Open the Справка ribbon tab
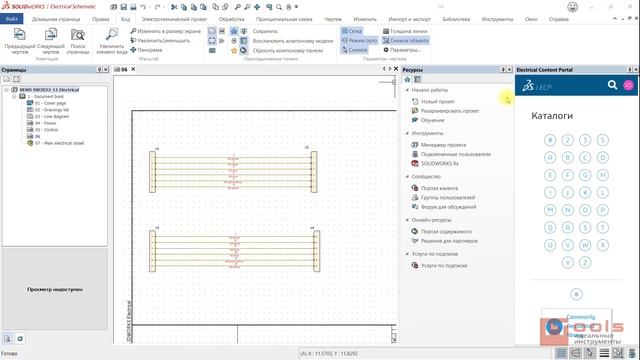 (x=559, y=19)
